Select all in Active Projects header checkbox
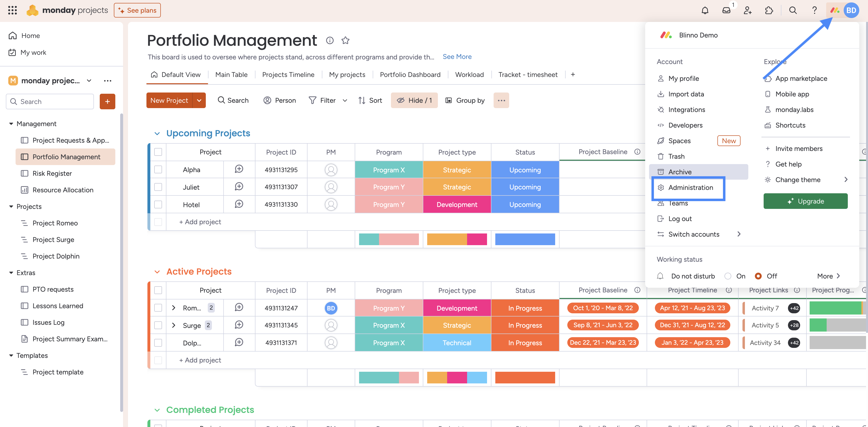 pyautogui.click(x=158, y=290)
